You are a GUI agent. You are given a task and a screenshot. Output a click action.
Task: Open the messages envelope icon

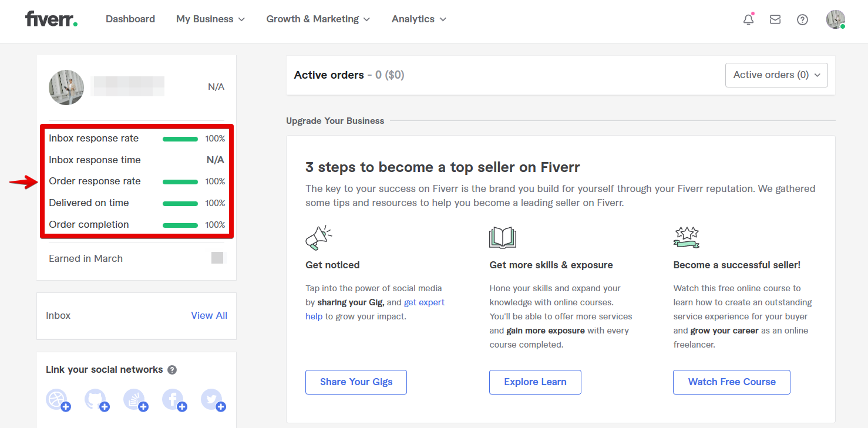point(775,19)
